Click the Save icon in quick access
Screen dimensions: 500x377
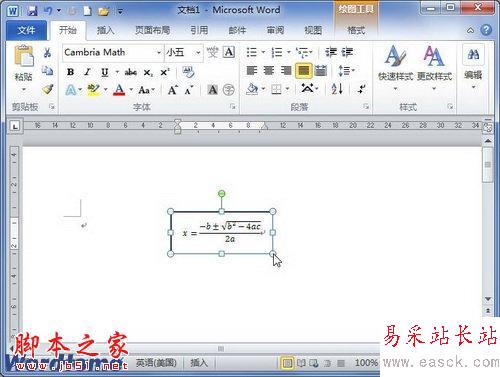click(x=32, y=11)
